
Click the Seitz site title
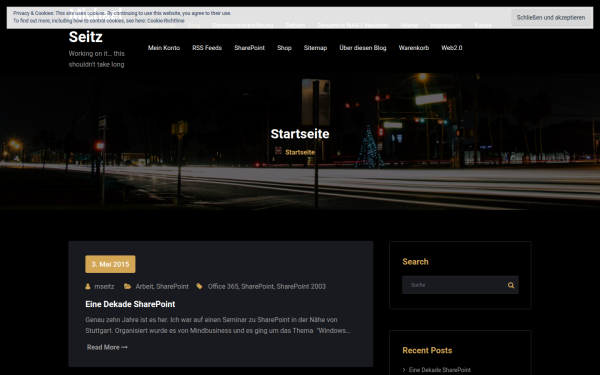click(x=86, y=37)
